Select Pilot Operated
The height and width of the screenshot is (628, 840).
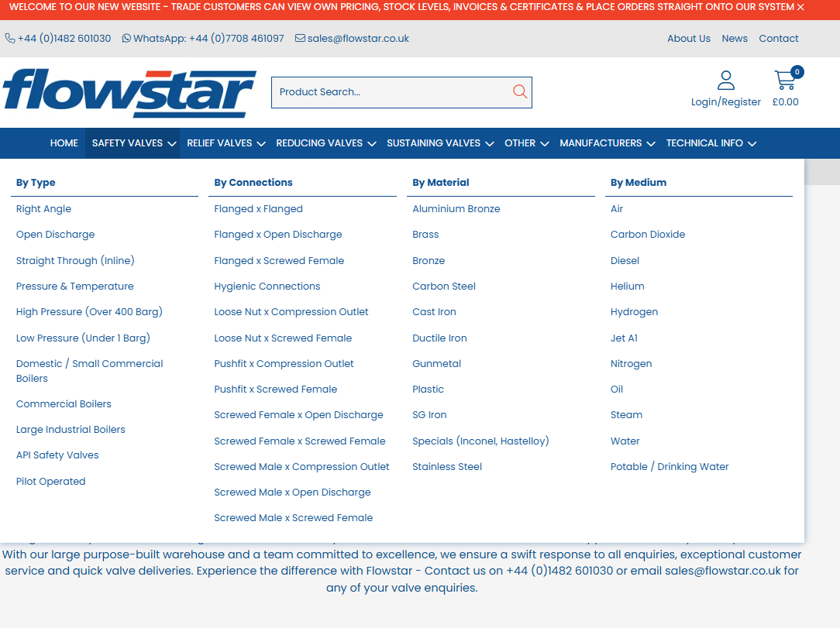pyautogui.click(x=51, y=482)
